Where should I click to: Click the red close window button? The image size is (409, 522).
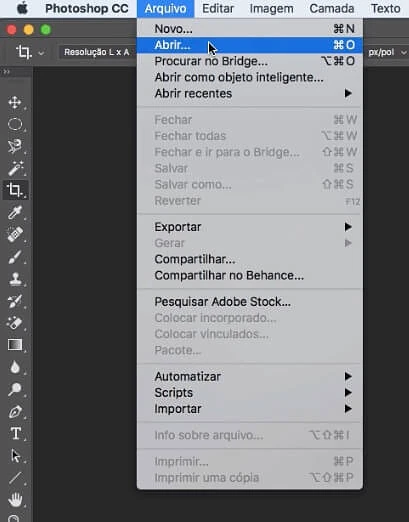pos(12,30)
